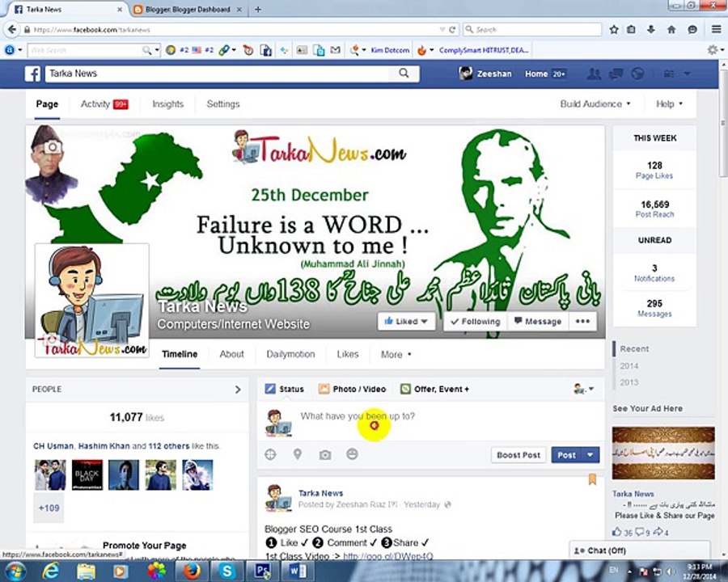728x582 pixels.
Task: Open Firefox downloads arrow icon
Action: (651, 29)
